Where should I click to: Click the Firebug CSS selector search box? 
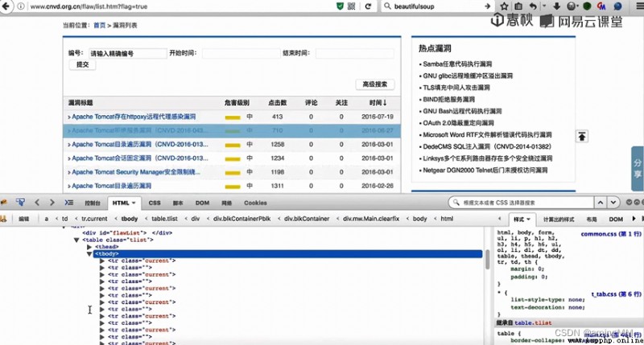tap(522, 203)
